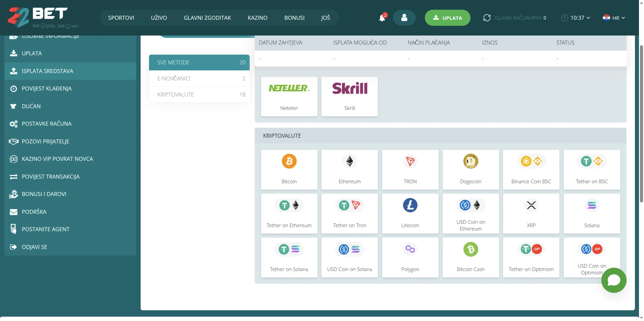Filter by E-NOVČANICI methods
The height and width of the screenshot is (321, 644).
click(x=199, y=78)
